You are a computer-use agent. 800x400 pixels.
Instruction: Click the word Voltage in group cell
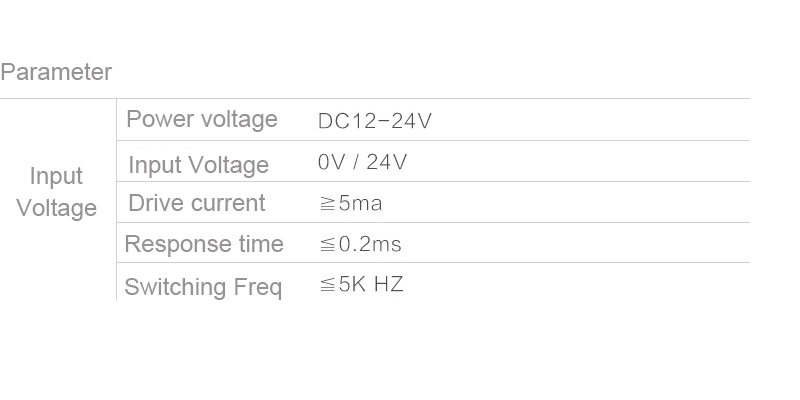tap(57, 208)
